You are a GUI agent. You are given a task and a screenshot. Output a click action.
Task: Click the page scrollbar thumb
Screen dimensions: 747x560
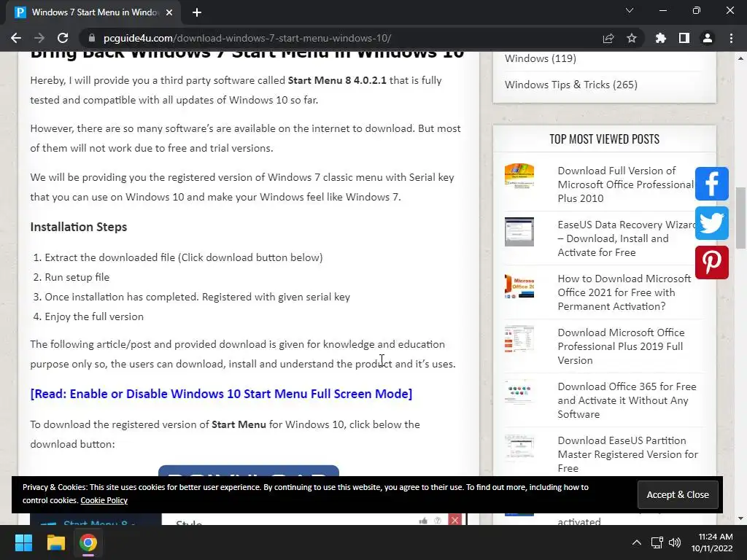coord(740,217)
